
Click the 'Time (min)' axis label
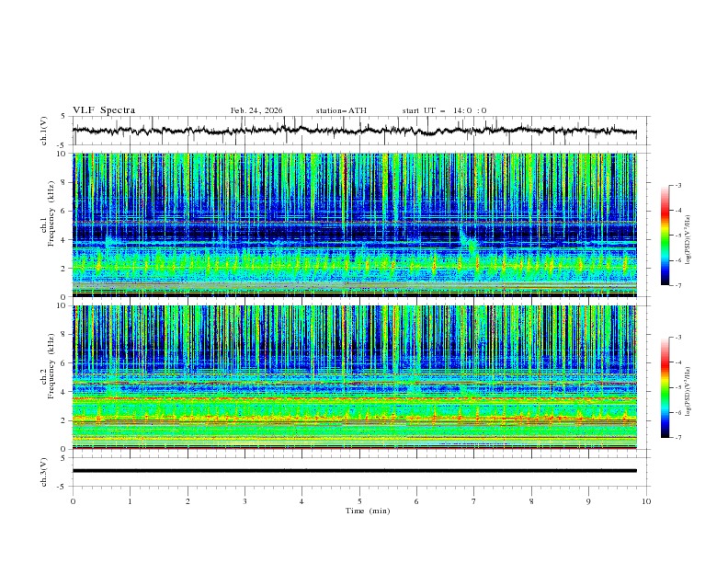(x=368, y=511)
